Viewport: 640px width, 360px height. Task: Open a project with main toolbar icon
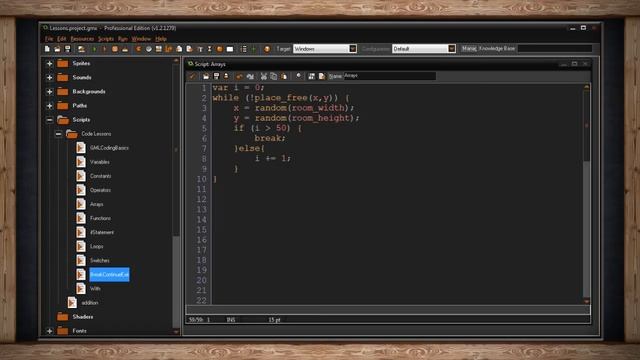(58, 49)
